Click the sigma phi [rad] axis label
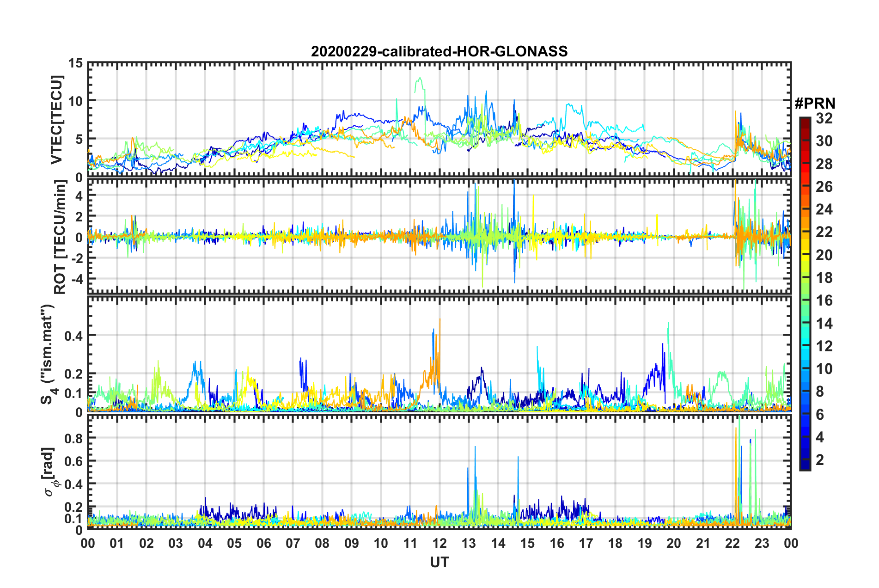879x588 pixels. [x=50, y=472]
